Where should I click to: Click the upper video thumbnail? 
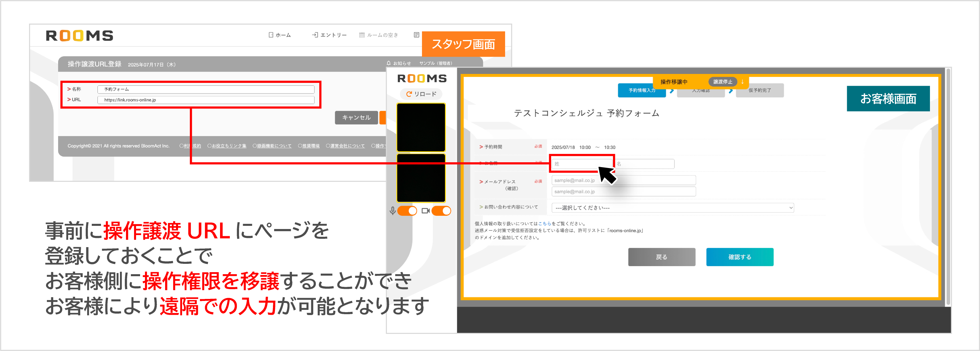tap(421, 127)
